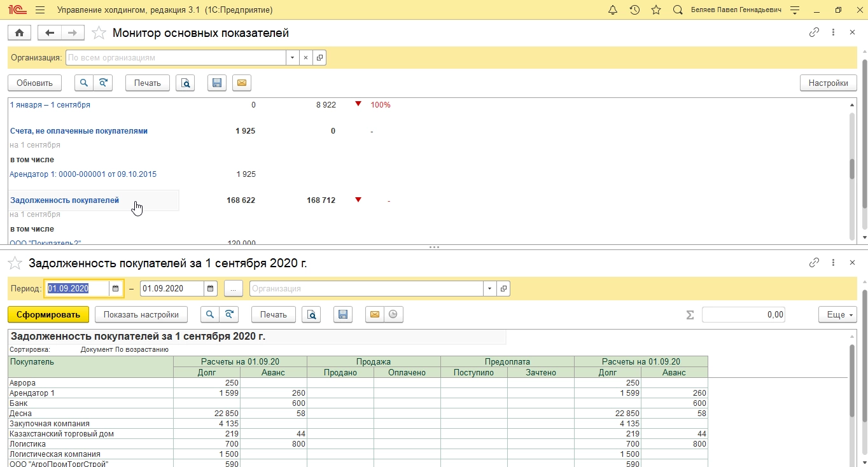The height and width of the screenshot is (467, 868).
Task: Click the Home icon button
Action: pyautogui.click(x=20, y=33)
